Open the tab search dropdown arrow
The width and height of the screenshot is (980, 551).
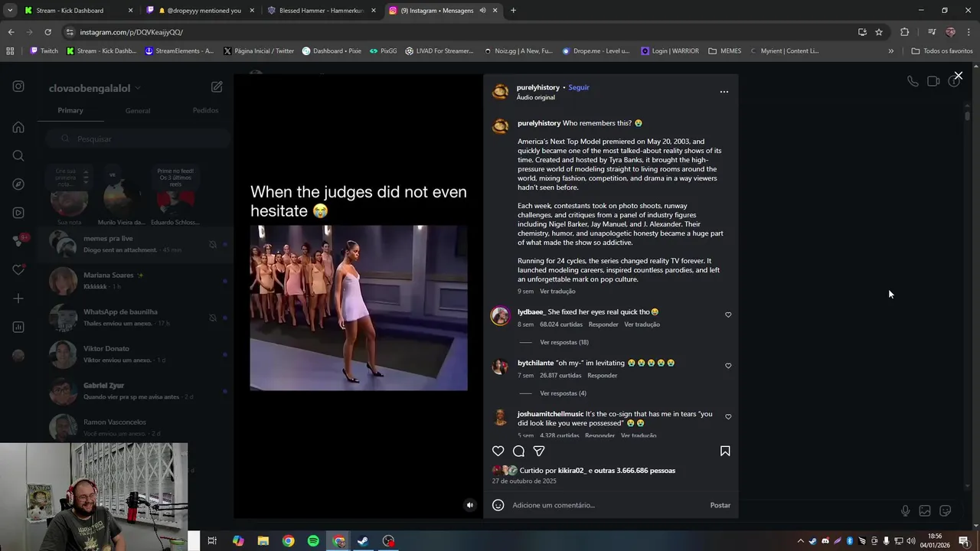(10, 11)
